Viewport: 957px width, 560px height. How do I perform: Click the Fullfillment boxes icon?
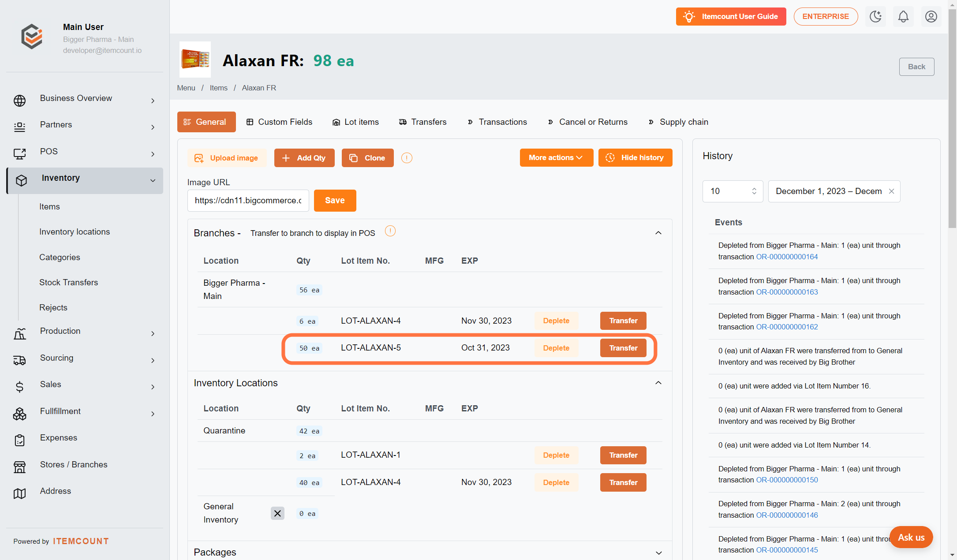[x=20, y=414]
